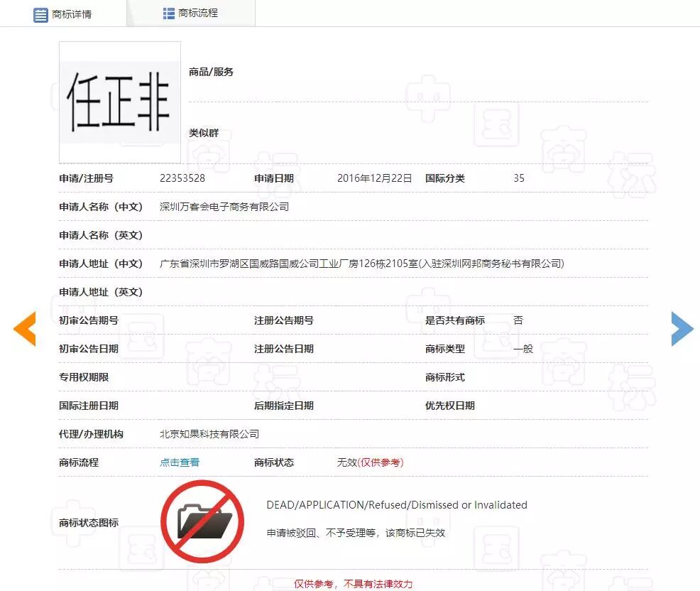Click the 申请/注册号 label

coord(86,178)
